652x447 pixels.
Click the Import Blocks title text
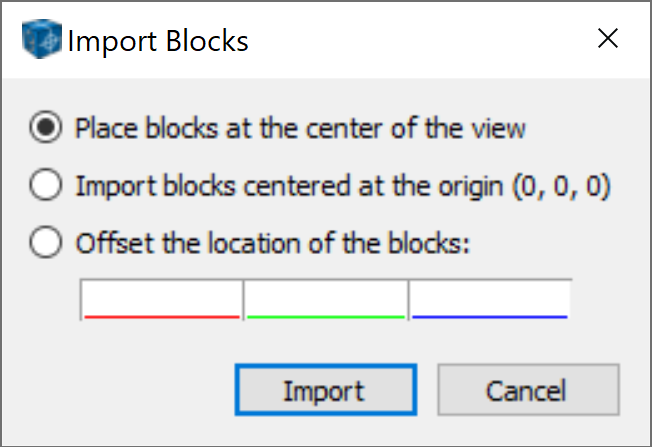coord(158,41)
